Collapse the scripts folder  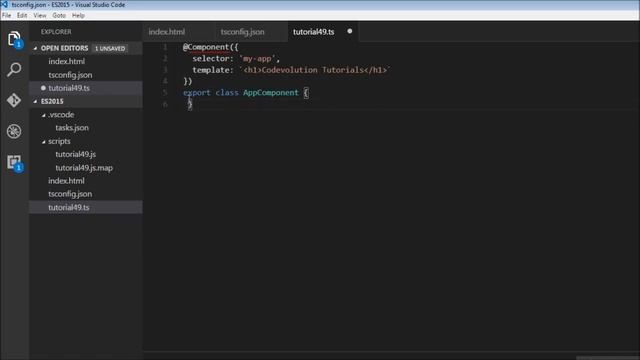[44, 142]
